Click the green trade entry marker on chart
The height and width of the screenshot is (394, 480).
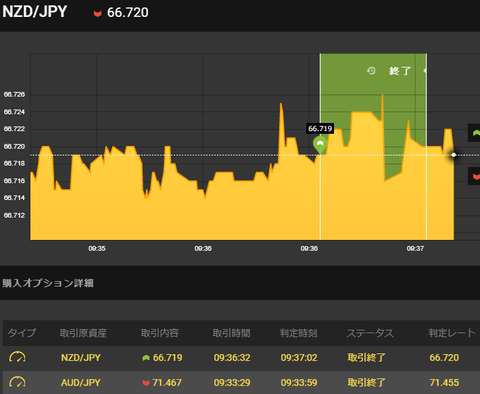click(x=320, y=145)
